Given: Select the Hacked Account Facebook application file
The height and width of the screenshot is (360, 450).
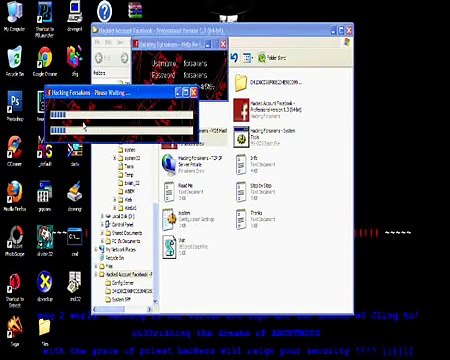Looking at the screenshot, I should [x=267, y=110].
